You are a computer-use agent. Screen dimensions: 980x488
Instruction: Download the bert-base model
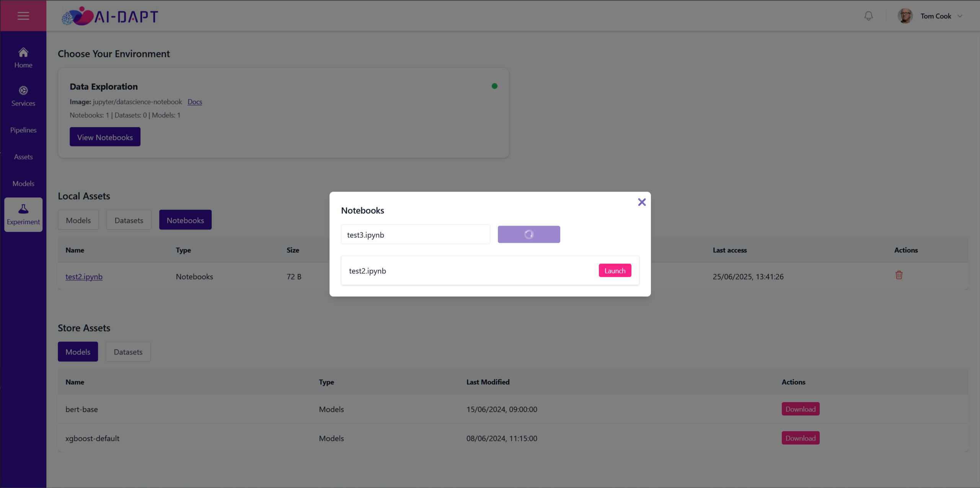point(801,409)
